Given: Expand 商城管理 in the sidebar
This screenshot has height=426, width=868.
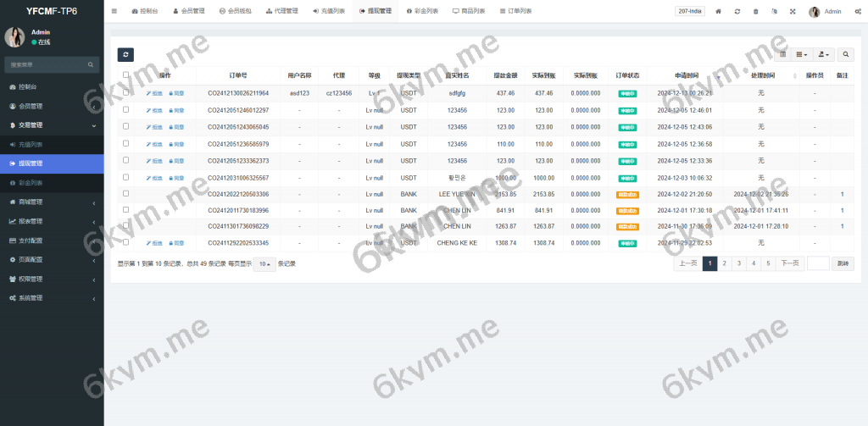Looking at the screenshot, I should tap(52, 202).
